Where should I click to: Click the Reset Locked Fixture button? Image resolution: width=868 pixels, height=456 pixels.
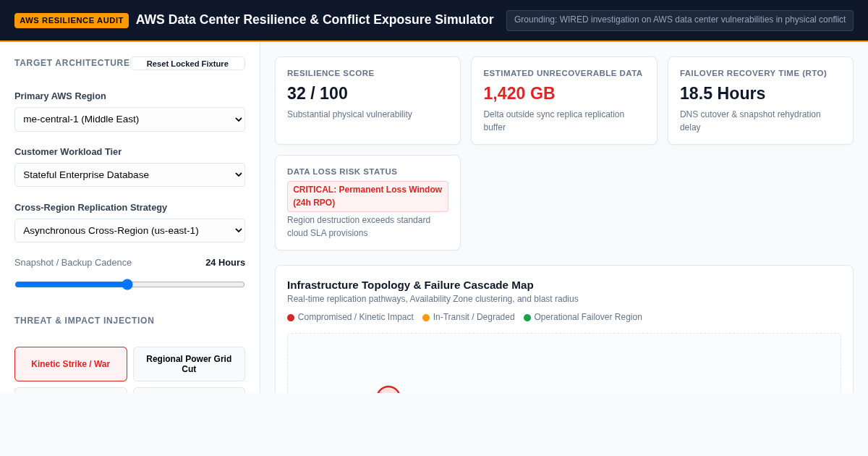pos(187,64)
